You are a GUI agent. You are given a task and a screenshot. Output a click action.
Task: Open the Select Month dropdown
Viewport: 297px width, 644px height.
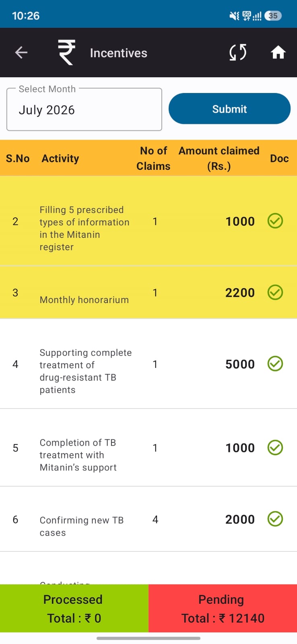(x=84, y=109)
